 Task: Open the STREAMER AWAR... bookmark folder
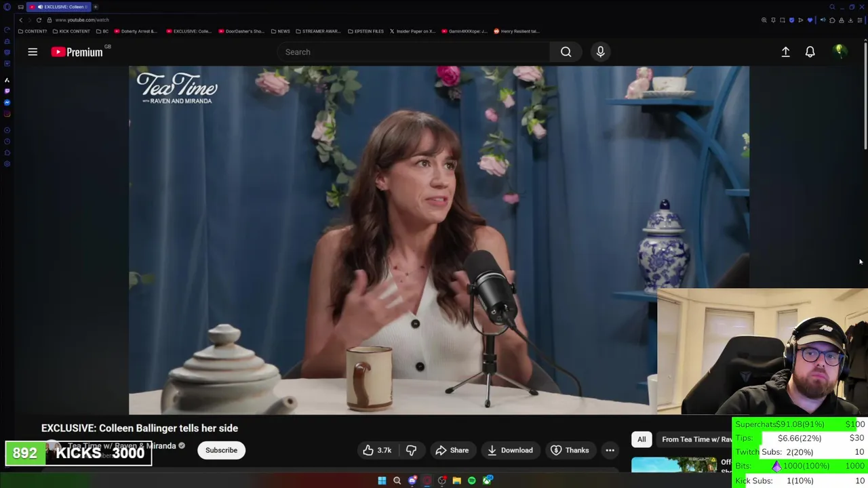(x=318, y=31)
